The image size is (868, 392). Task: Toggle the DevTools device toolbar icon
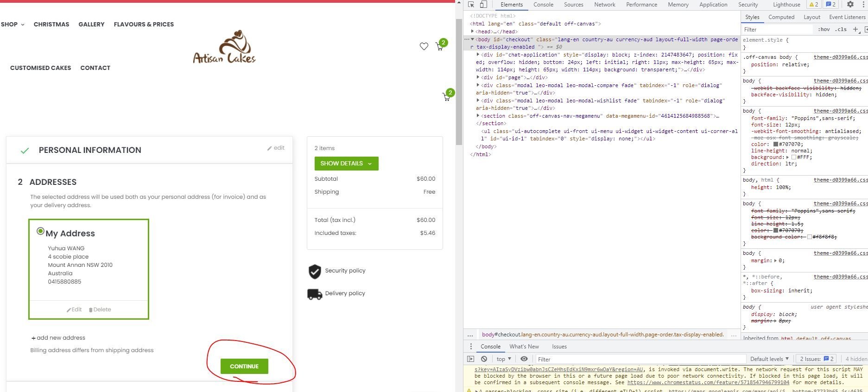click(483, 5)
